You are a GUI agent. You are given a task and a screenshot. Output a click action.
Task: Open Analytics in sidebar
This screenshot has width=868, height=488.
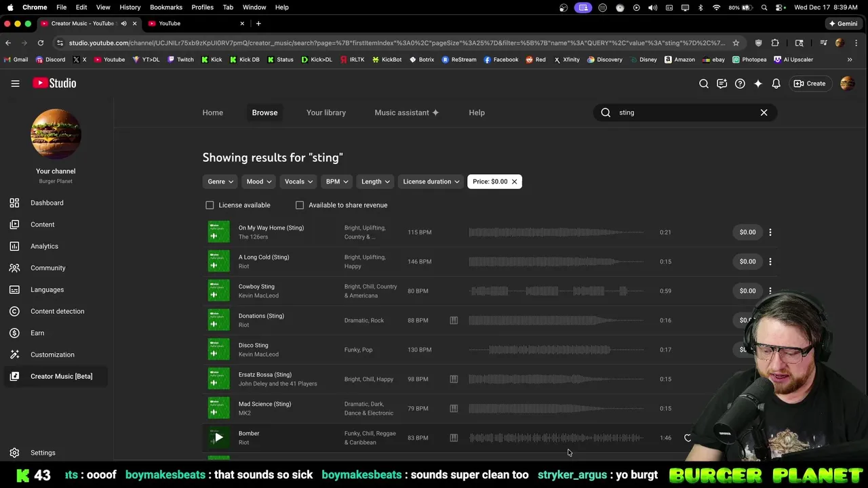(x=54, y=246)
